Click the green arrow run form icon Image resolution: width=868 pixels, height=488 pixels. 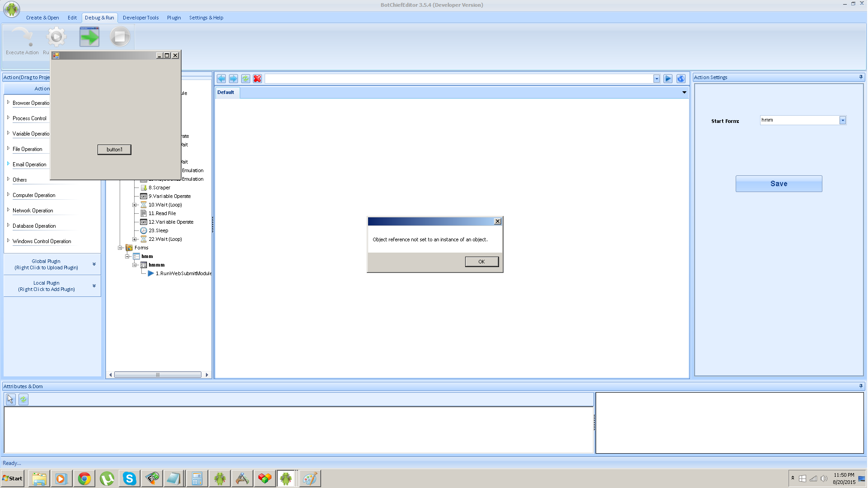point(89,37)
